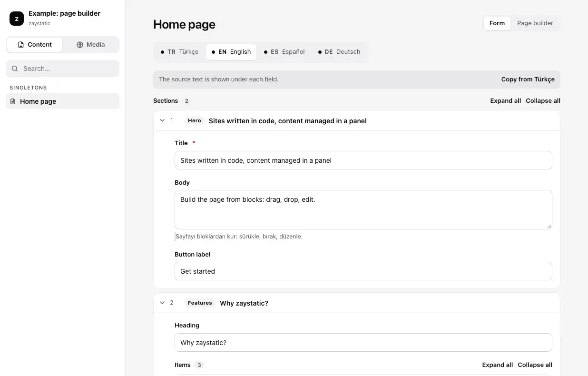The image size is (588, 376).
Task: Select the ES Español language tab
Action: 284,52
